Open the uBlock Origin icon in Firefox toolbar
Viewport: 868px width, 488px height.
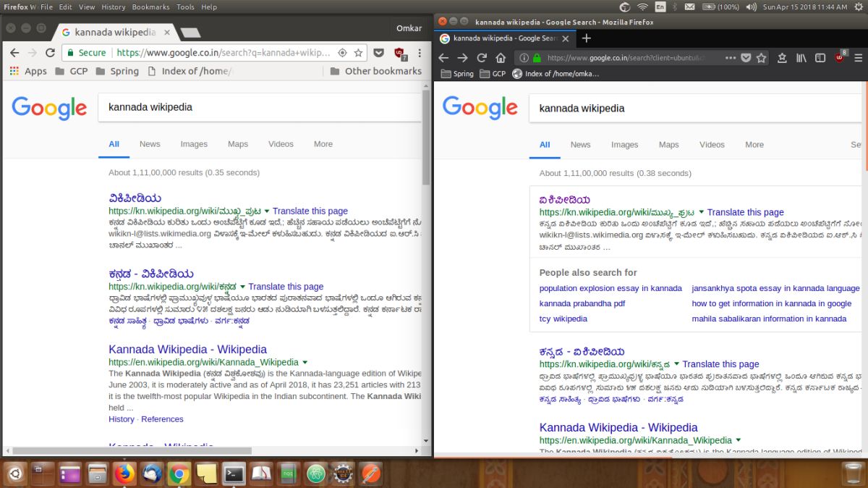click(840, 57)
